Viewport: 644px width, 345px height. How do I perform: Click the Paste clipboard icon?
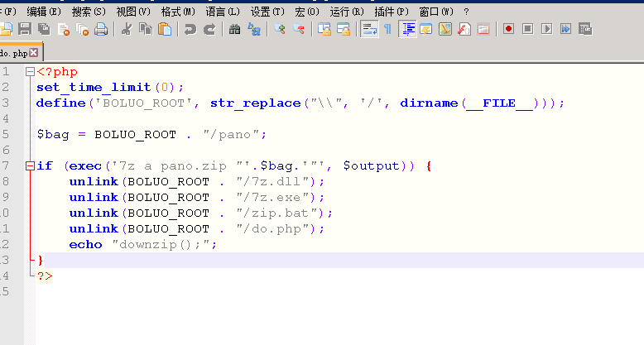pyautogui.click(x=165, y=30)
